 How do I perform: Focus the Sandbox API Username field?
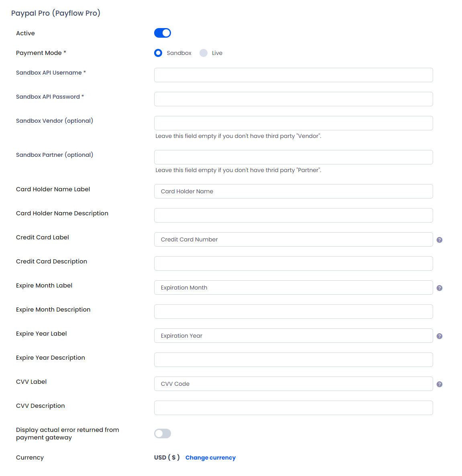tap(293, 75)
